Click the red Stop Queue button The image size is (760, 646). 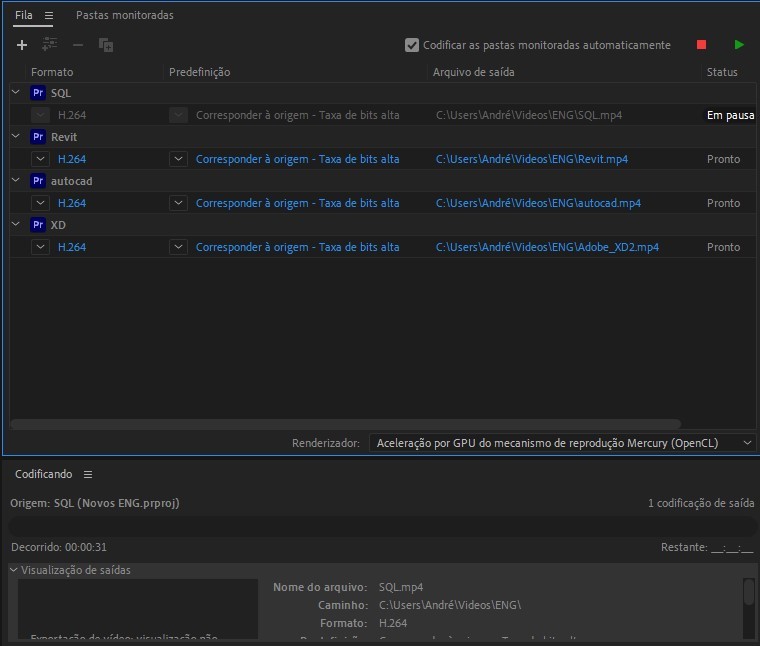coord(701,45)
